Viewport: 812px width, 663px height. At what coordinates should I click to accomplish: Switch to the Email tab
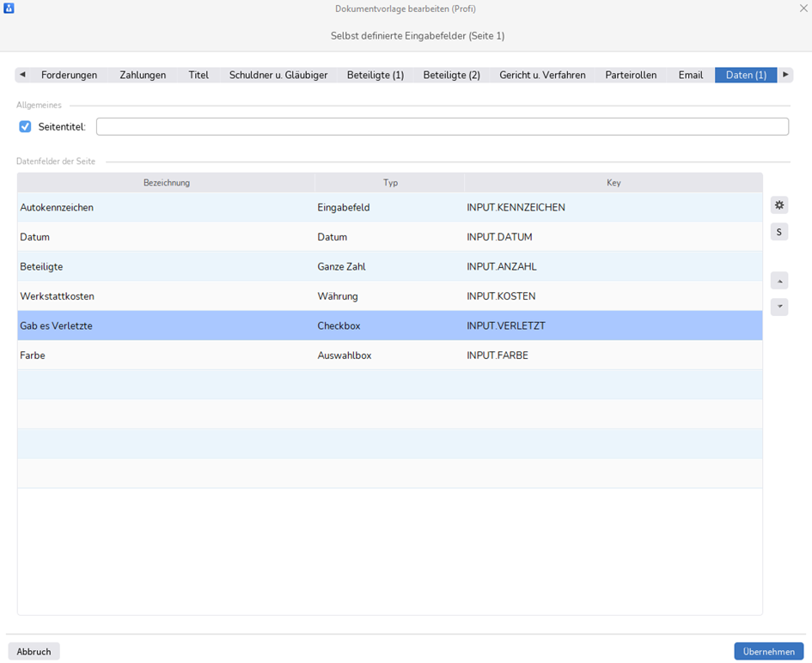(x=690, y=75)
